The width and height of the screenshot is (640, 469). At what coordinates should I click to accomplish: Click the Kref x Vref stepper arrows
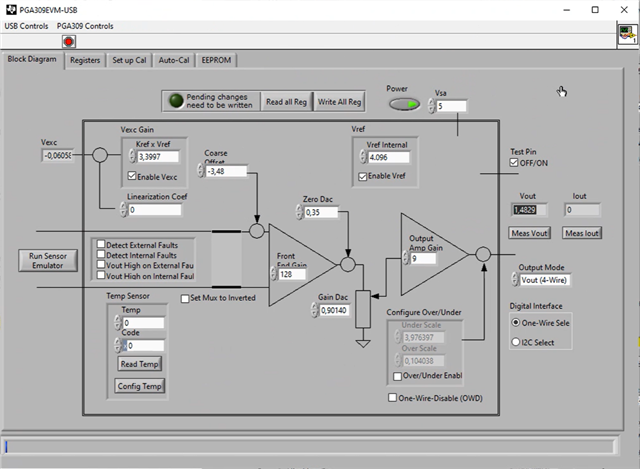point(132,156)
